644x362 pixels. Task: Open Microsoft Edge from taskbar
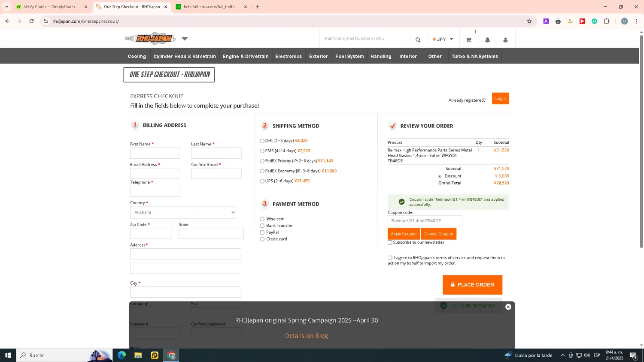click(x=122, y=355)
